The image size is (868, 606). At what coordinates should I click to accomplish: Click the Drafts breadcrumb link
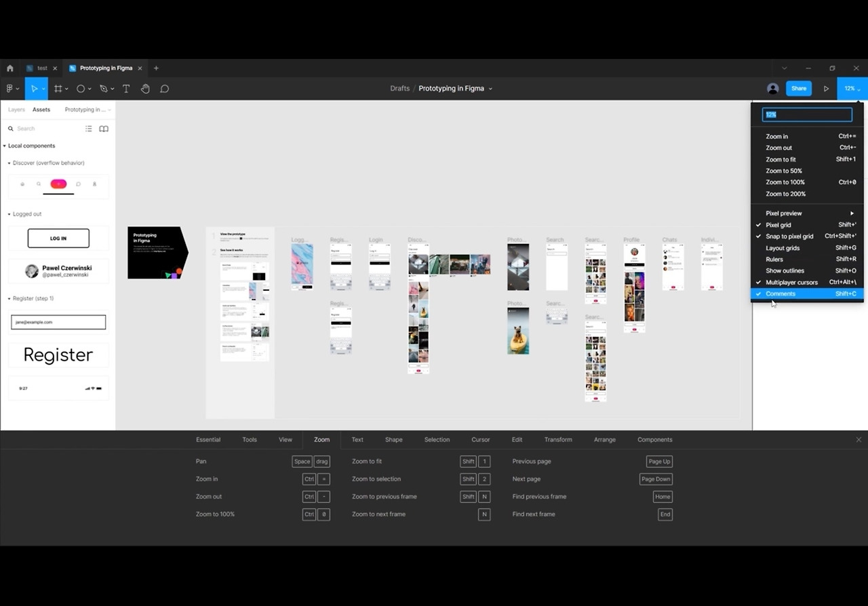400,89
